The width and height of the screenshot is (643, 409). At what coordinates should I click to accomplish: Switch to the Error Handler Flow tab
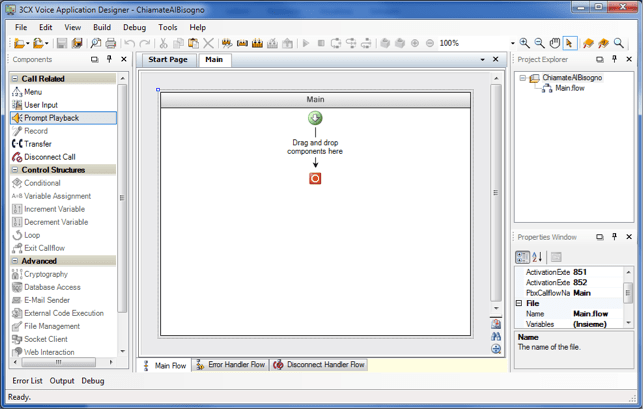tap(231, 365)
